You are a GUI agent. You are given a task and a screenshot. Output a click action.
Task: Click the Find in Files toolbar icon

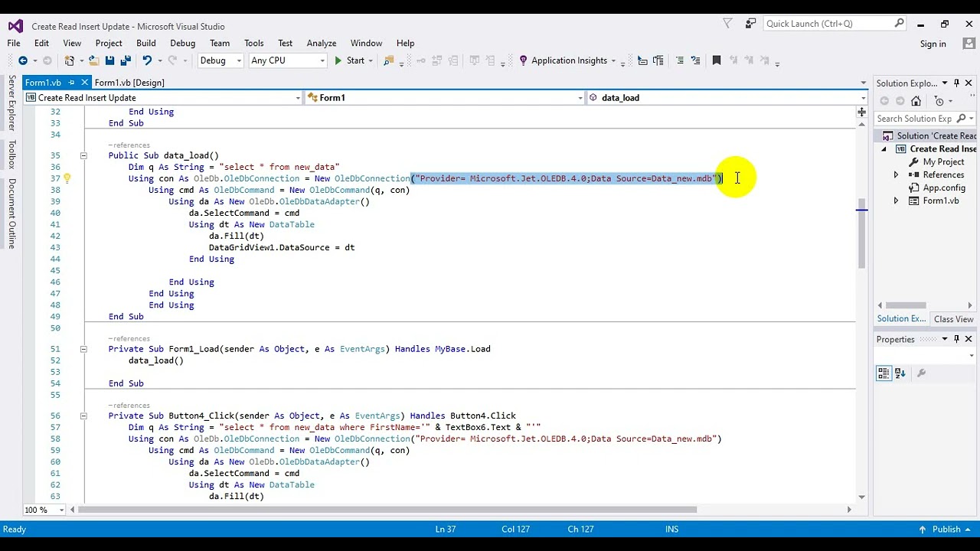(x=388, y=60)
